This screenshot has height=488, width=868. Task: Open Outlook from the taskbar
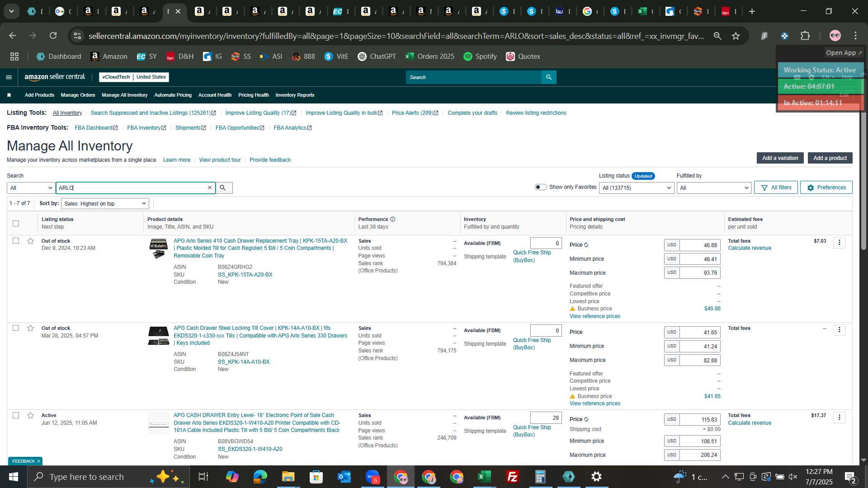[x=344, y=477]
